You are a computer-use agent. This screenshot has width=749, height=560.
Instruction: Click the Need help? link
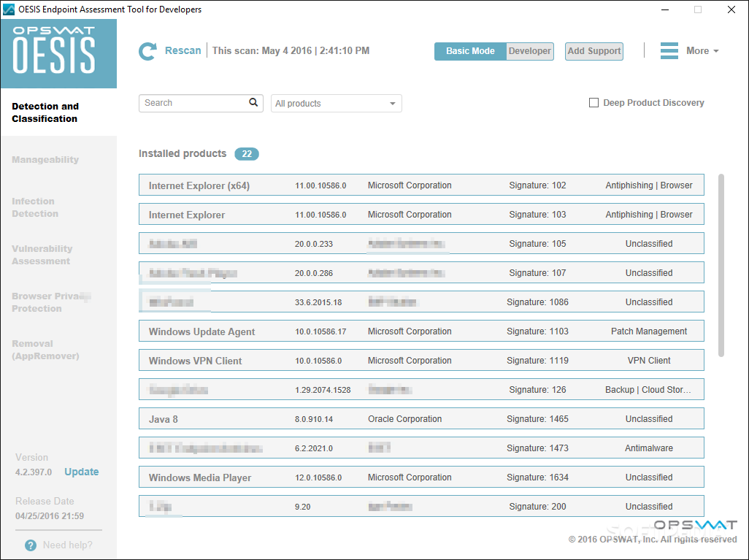pyautogui.click(x=68, y=545)
